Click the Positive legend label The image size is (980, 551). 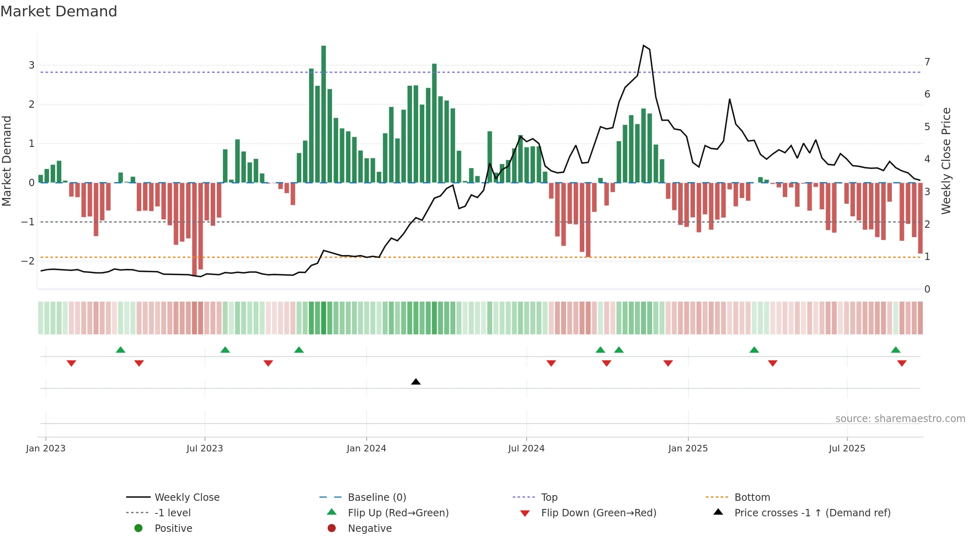[x=173, y=528]
